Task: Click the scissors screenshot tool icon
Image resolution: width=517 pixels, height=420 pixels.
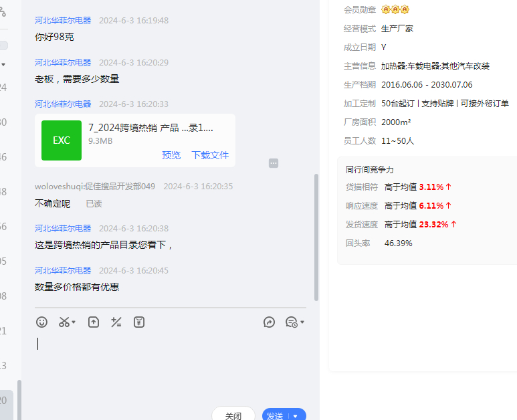Action: [64, 322]
